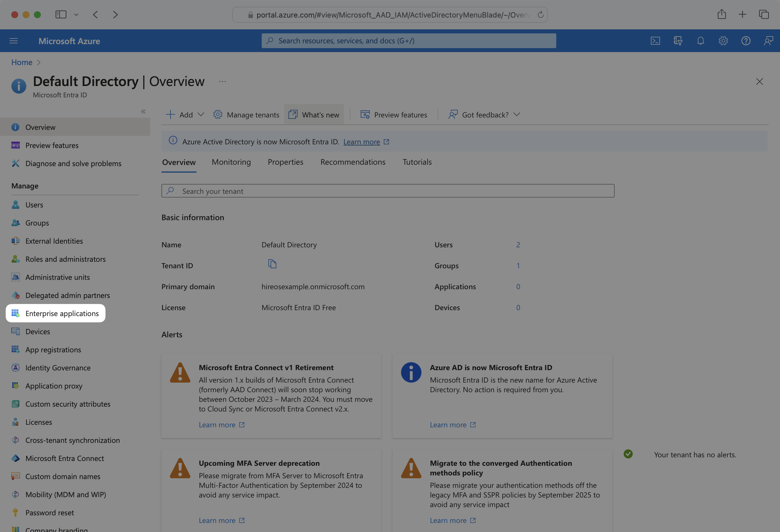The width and height of the screenshot is (780, 532).
Task: Copy the Tenant ID
Action: click(x=272, y=264)
